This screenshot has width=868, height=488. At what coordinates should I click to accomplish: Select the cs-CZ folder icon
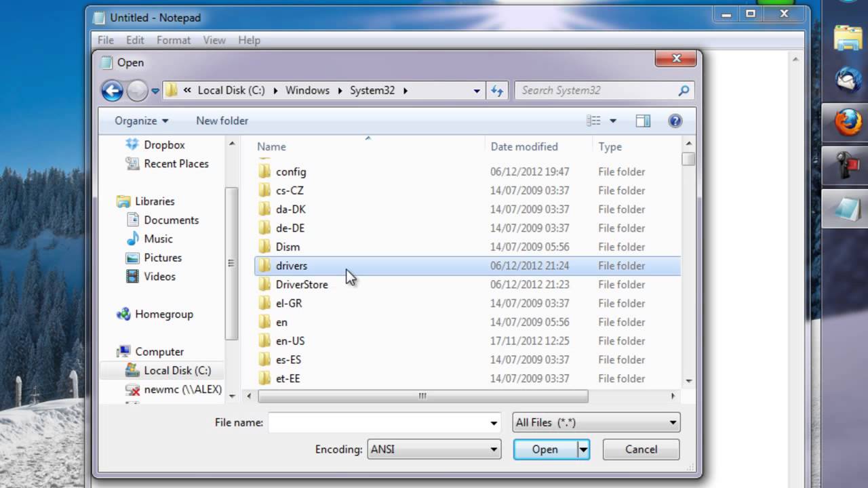click(264, 190)
